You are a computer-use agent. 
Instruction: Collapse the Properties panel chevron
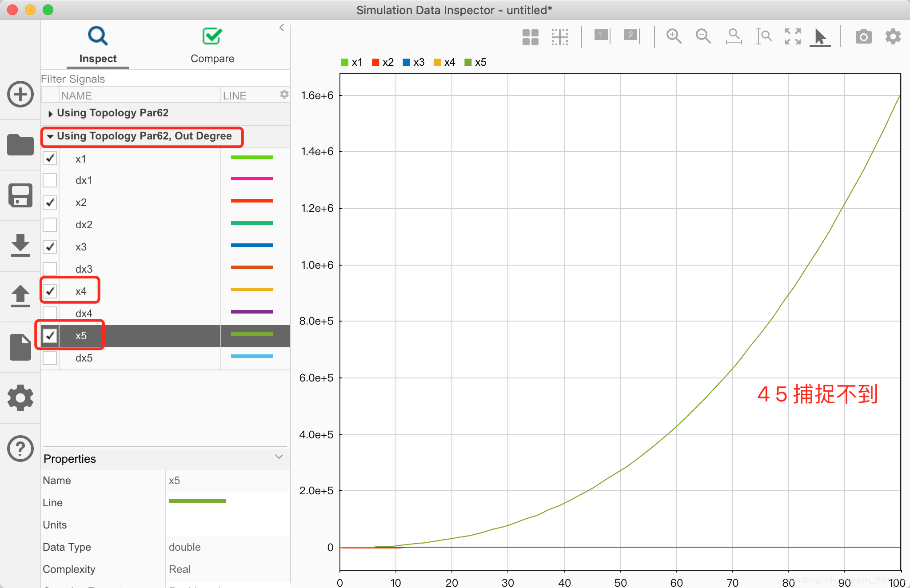pyautogui.click(x=279, y=457)
